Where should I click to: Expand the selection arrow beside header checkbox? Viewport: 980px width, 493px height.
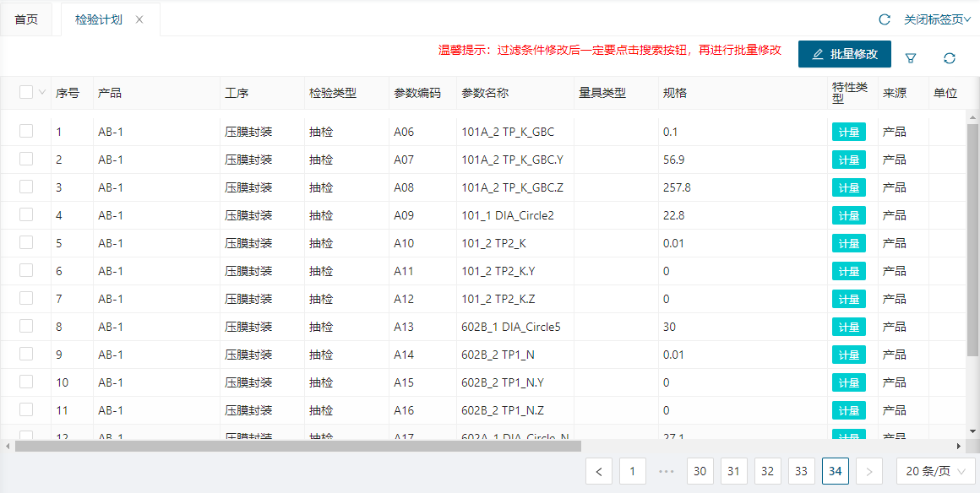click(42, 93)
